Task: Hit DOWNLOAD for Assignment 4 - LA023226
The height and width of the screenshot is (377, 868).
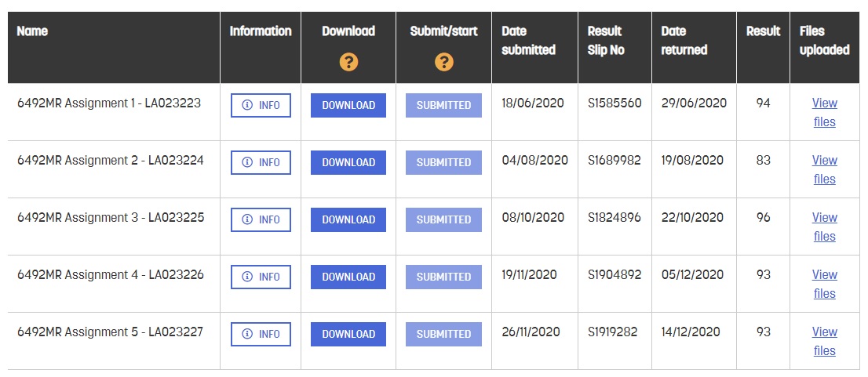Action: click(348, 277)
